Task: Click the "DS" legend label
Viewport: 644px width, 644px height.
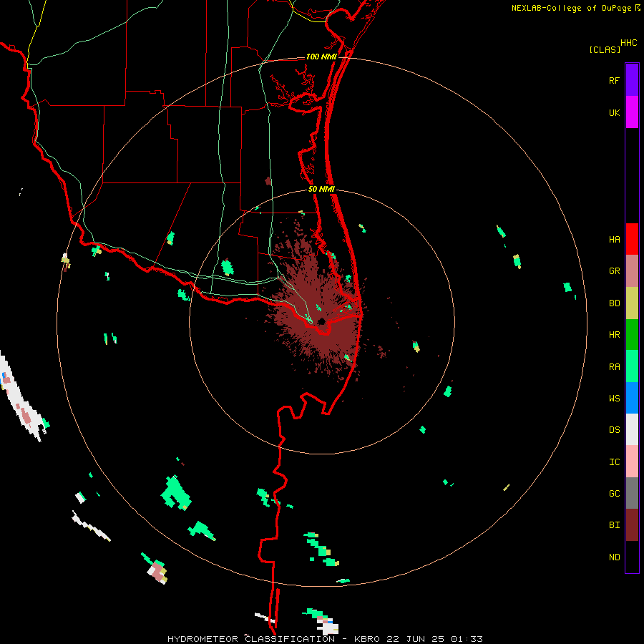Action: 614,429
